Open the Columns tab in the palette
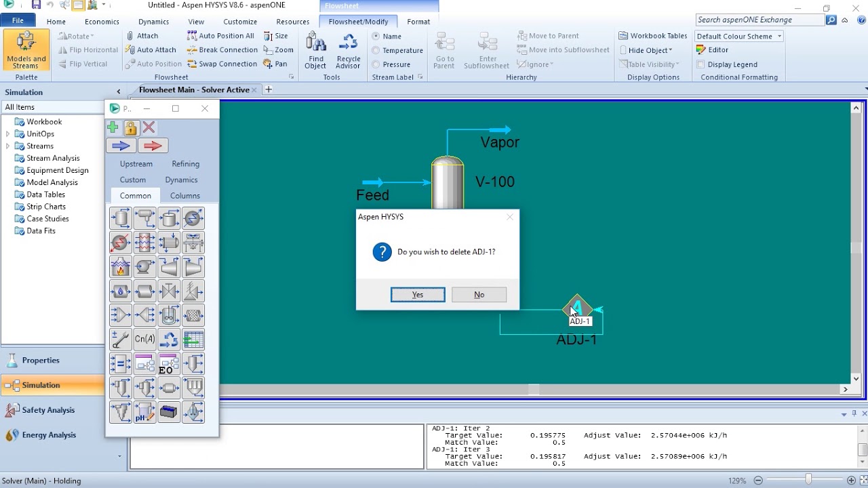Viewport: 868px width, 488px height. click(185, 196)
